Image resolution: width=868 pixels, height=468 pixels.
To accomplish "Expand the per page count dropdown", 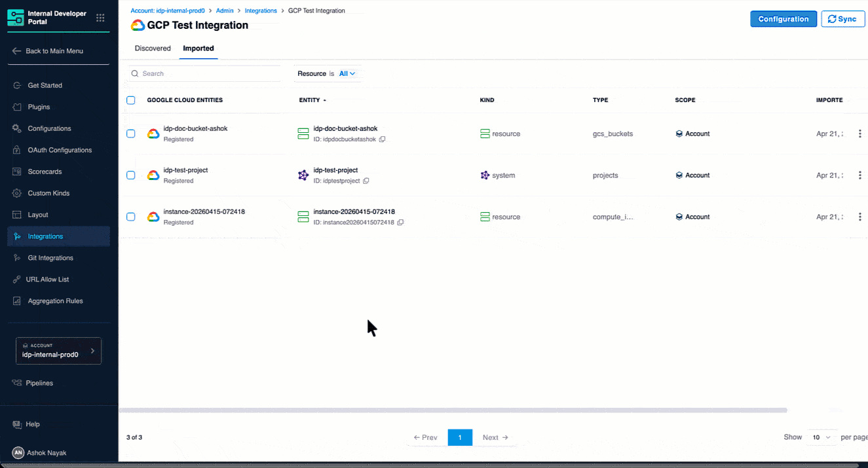I will tap(821, 437).
